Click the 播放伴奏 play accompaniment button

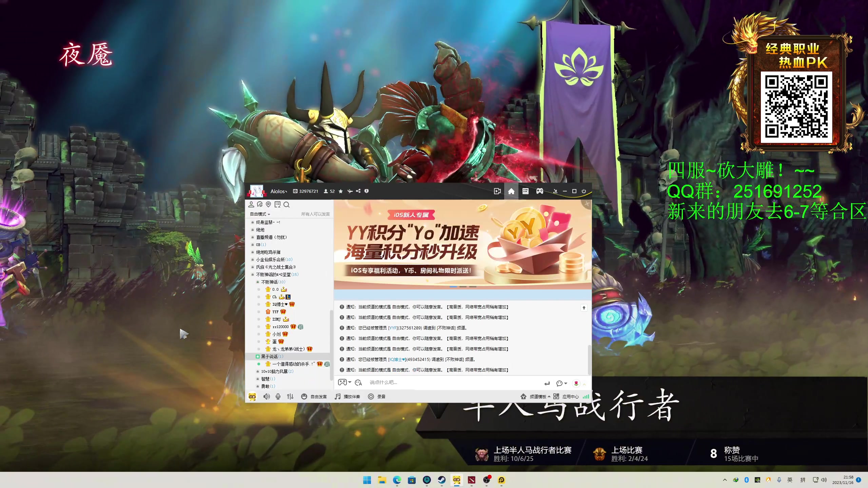347,396
